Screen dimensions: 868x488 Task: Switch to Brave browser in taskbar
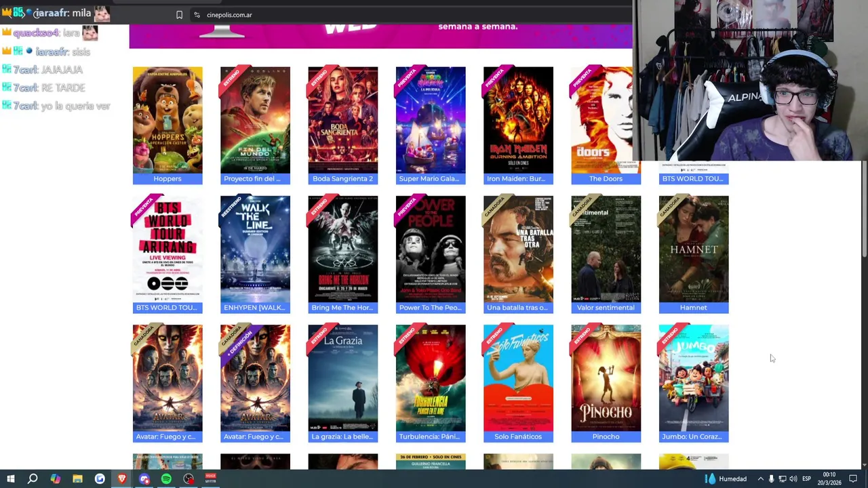tap(122, 479)
